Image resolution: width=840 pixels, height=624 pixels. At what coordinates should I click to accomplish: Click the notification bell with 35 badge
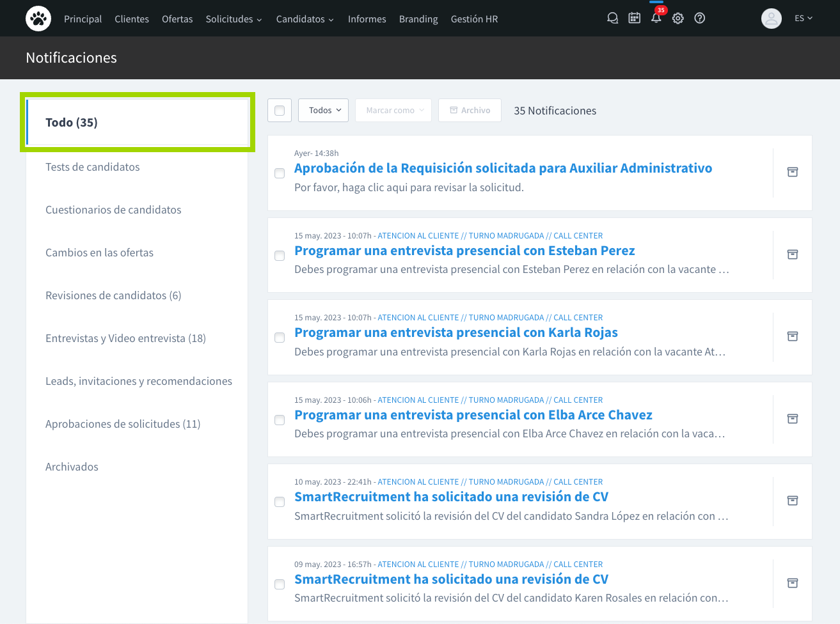coord(656,18)
